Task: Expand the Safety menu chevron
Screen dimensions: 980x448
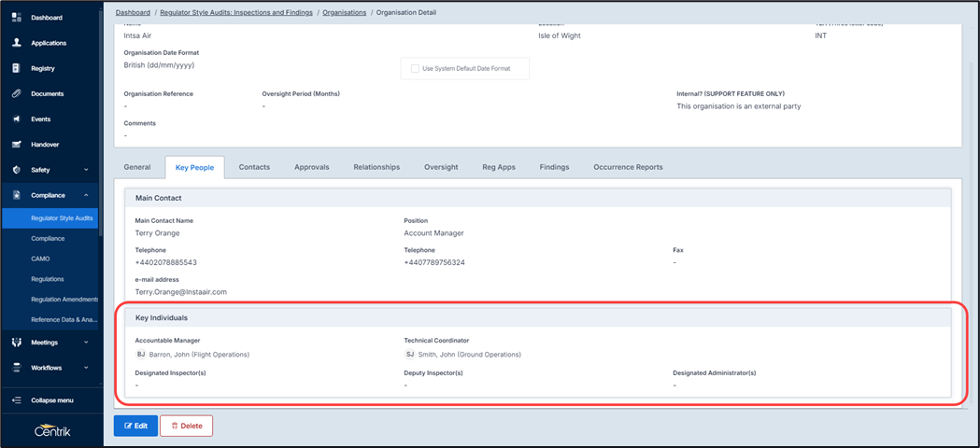Action: tap(86, 170)
